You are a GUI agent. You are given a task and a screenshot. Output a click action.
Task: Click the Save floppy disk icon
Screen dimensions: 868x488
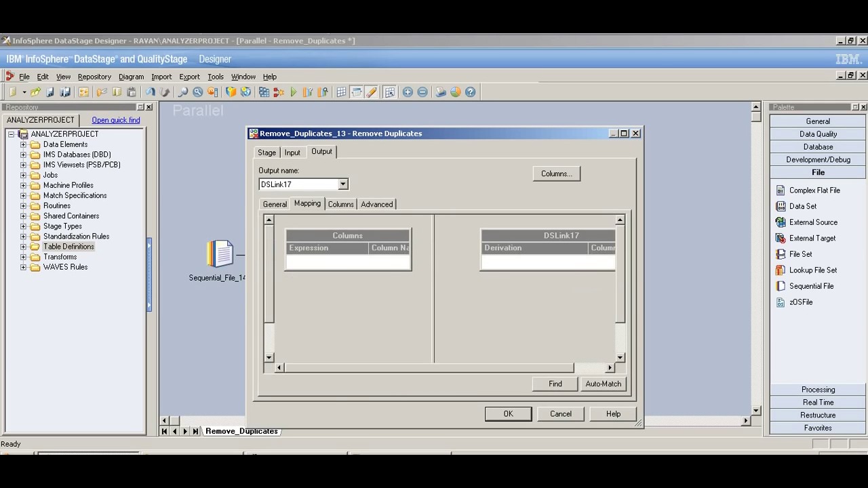[x=50, y=92]
